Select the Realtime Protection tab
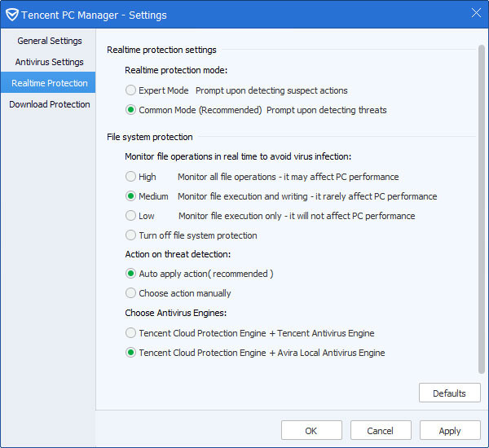Screen dimensions: 489x448 [49, 83]
